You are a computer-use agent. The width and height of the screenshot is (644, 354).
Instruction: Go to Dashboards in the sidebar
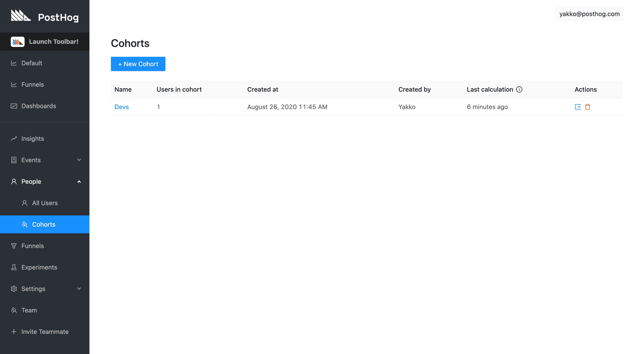tap(45, 106)
